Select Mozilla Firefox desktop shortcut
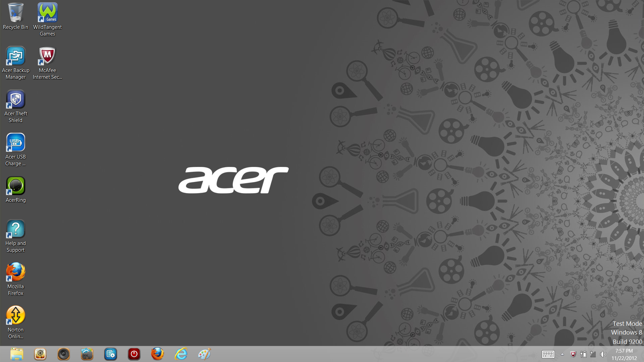 tap(15, 279)
